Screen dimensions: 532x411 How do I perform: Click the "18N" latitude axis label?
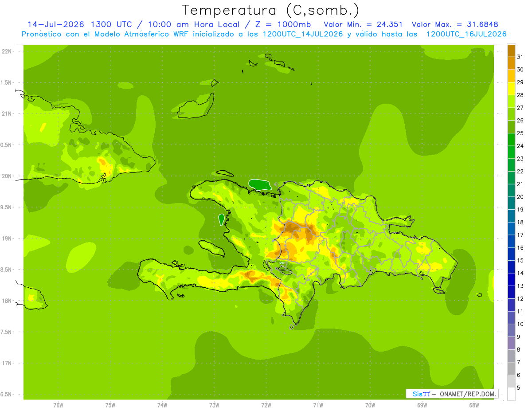(x=7, y=301)
